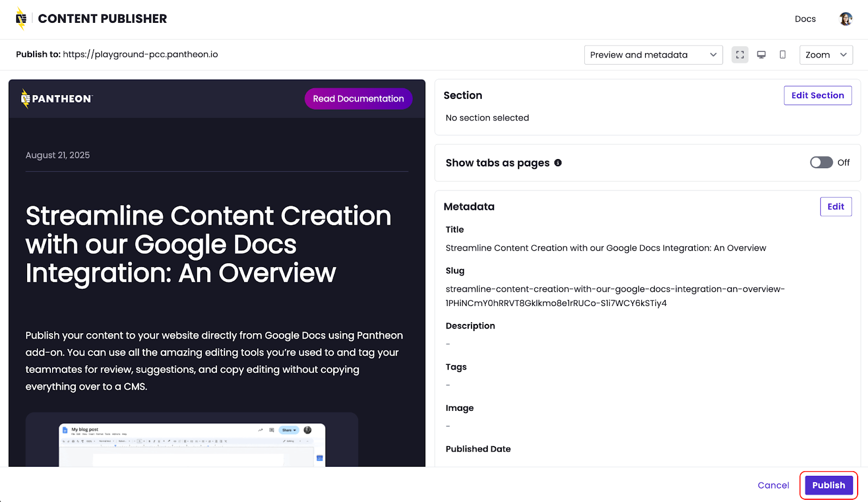
Task: Toggle the Show tabs as pages switch
Action: 821,163
